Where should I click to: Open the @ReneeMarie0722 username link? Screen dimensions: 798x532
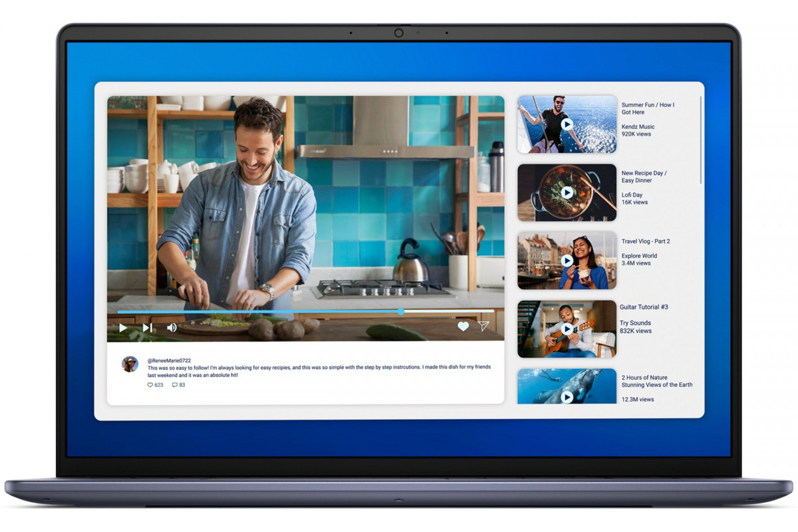[x=169, y=360]
